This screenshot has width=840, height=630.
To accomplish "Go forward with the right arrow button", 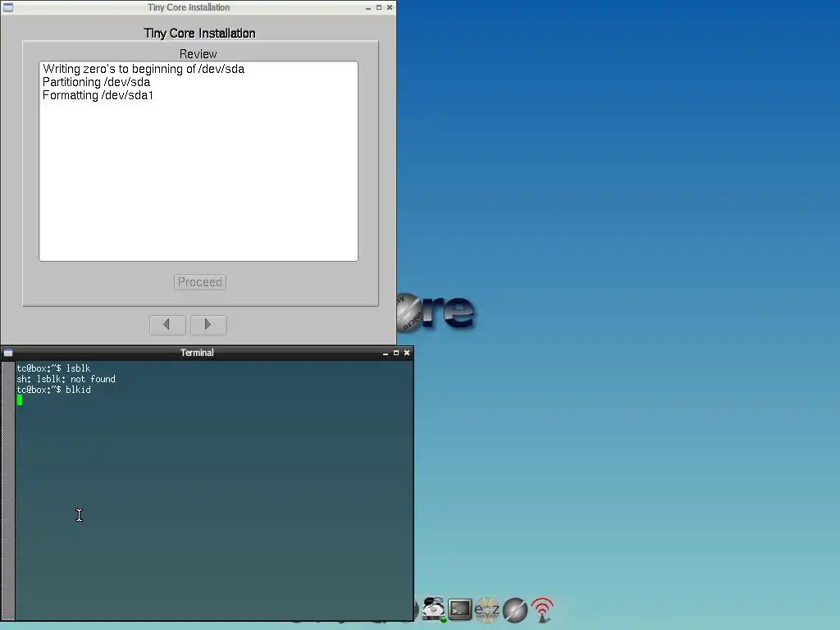I will tap(208, 325).
